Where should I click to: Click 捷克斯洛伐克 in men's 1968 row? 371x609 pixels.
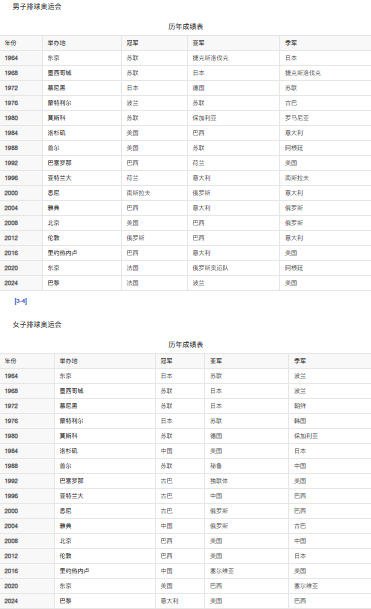coord(303,73)
